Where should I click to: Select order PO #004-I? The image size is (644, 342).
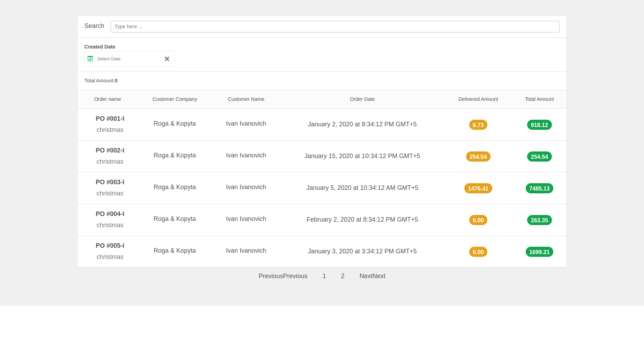pyautogui.click(x=110, y=214)
